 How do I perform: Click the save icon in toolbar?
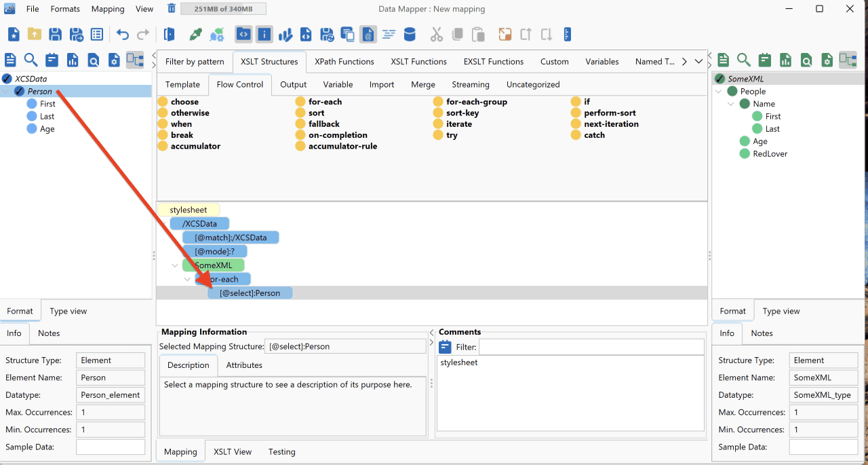coord(55,34)
